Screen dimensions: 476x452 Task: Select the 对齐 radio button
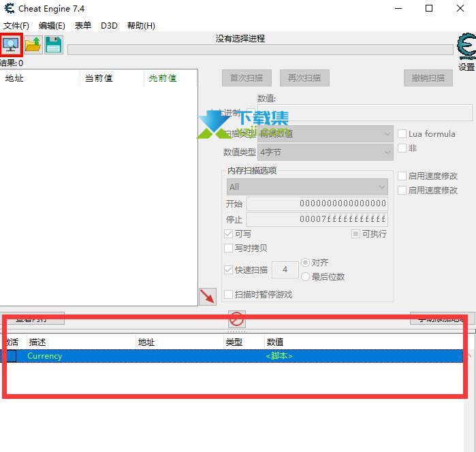click(x=305, y=262)
